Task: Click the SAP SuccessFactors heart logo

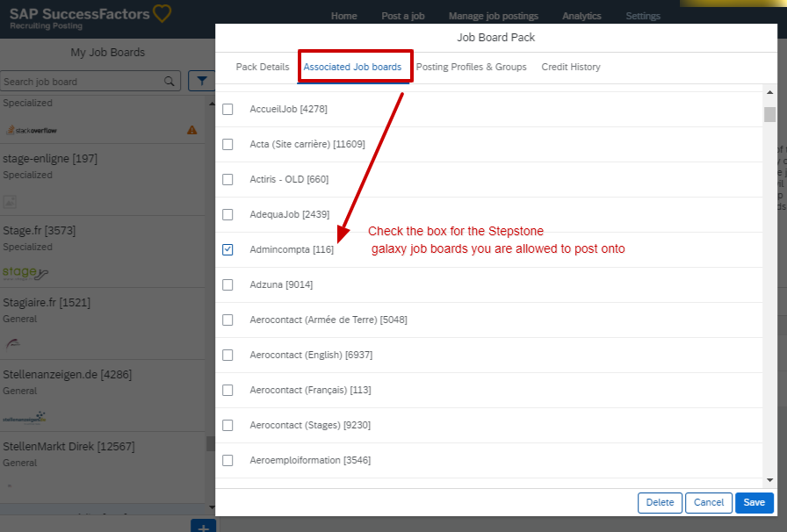Action: [162, 13]
